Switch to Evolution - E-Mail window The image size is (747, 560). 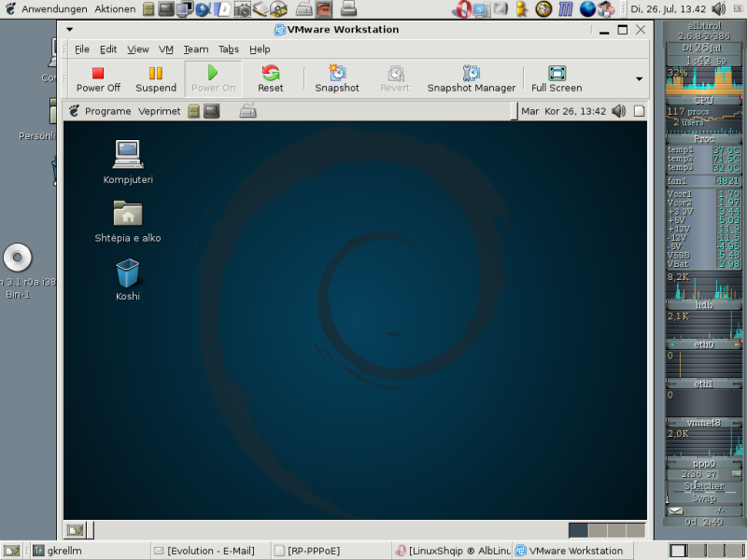[211, 551]
